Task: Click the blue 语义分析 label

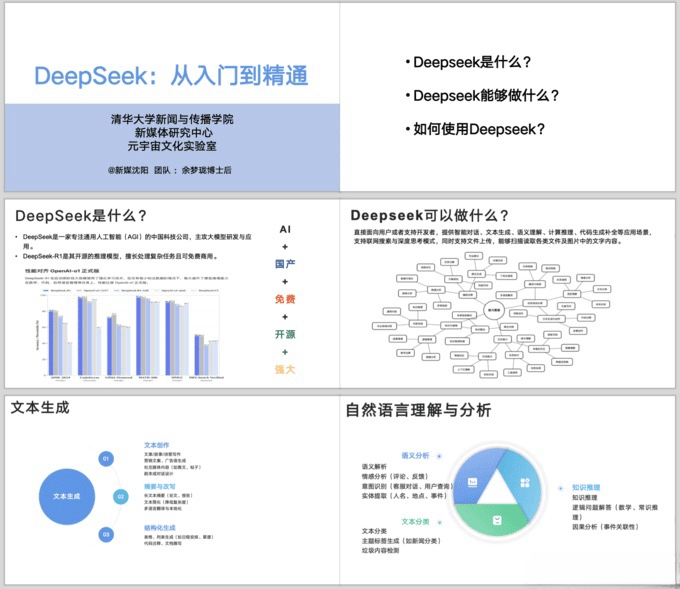Action: click(415, 455)
